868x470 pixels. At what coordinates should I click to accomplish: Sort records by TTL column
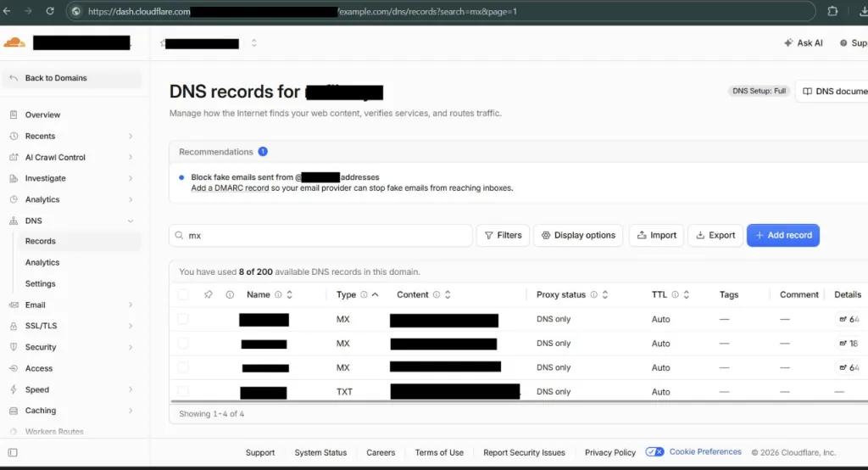pos(687,295)
